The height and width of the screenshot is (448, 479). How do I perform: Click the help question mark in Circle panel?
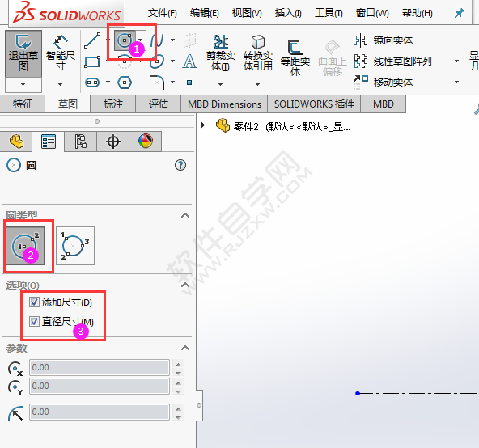[180, 165]
